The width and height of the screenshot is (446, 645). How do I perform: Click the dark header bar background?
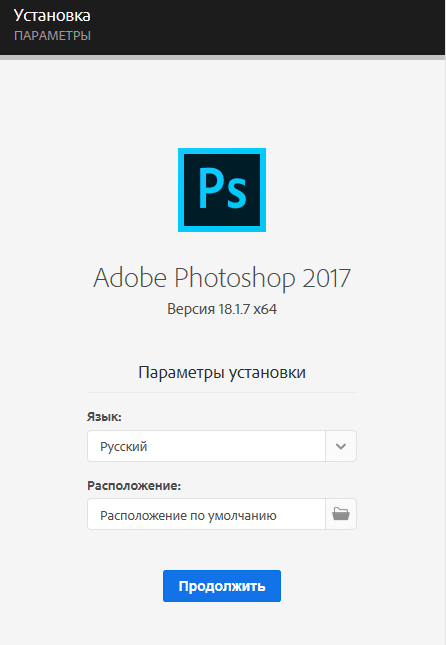[267, 27]
